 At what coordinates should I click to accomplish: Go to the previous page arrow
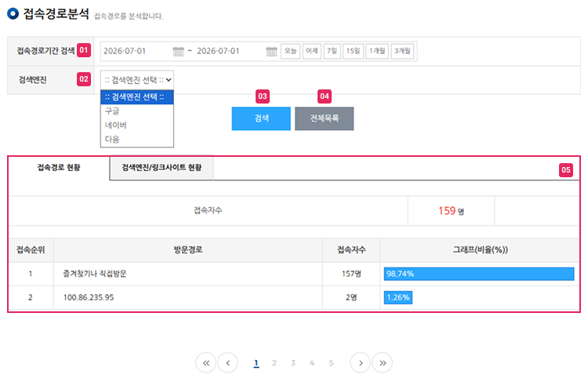pyautogui.click(x=227, y=363)
